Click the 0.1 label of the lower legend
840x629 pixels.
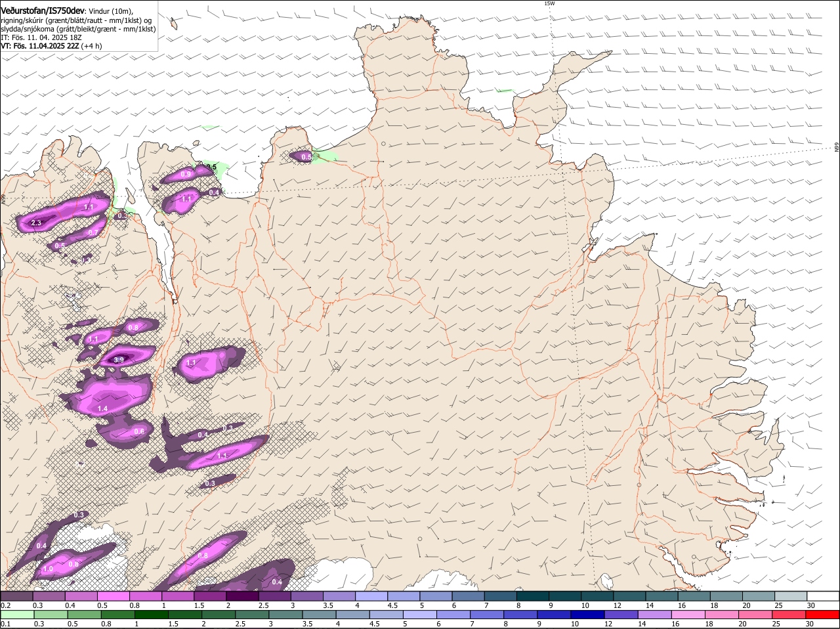coord(5,624)
